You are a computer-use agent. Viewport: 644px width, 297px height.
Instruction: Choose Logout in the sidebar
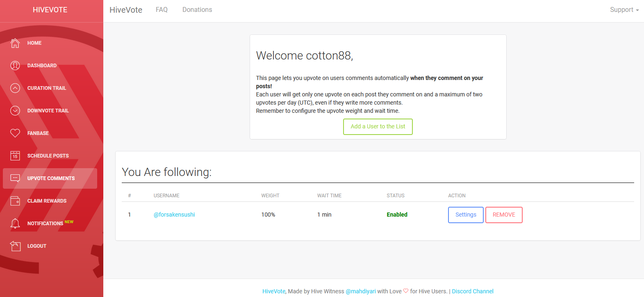(50, 246)
